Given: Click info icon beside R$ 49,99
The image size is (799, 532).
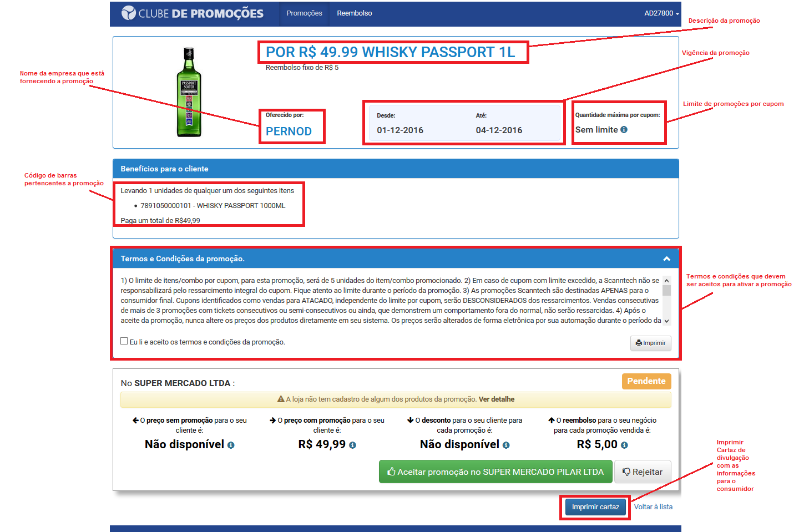Looking at the screenshot, I should pos(352,445).
